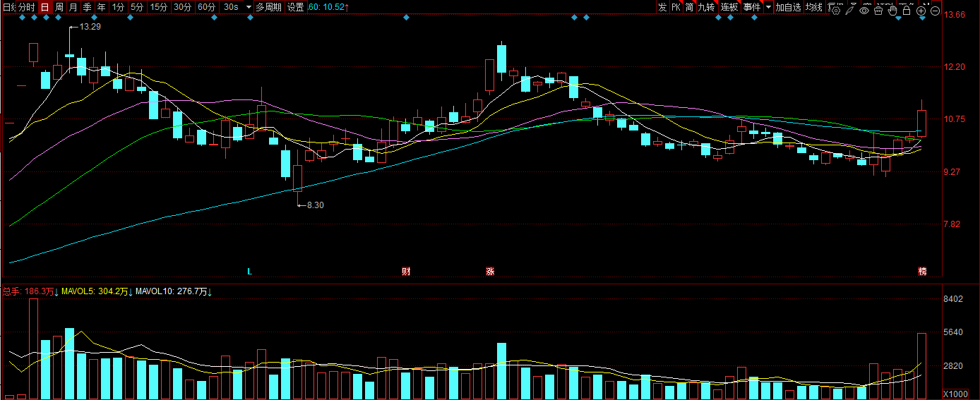Select the 30s period option
The height and width of the screenshot is (400, 980).
pyautogui.click(x=231, y=7)
